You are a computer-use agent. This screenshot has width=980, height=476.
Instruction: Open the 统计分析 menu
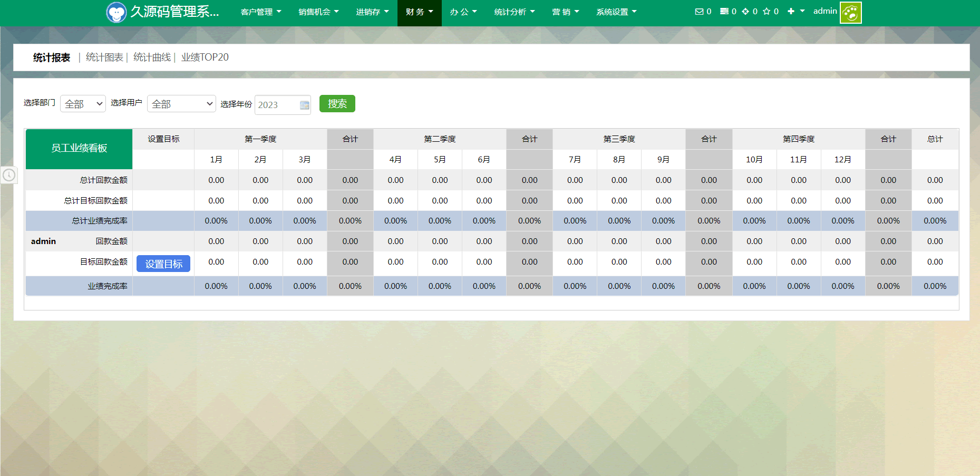click(514, 12)
